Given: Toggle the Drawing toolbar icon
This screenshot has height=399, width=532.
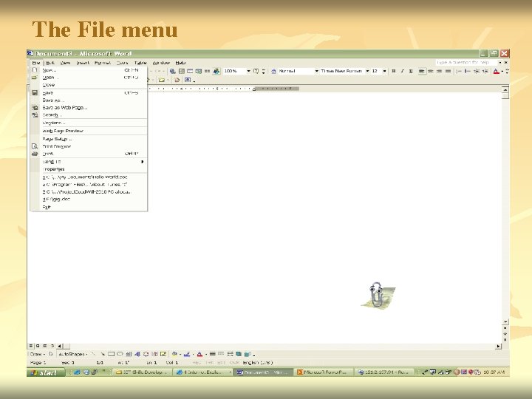Looking at the screenshot, I should [216, 71].
